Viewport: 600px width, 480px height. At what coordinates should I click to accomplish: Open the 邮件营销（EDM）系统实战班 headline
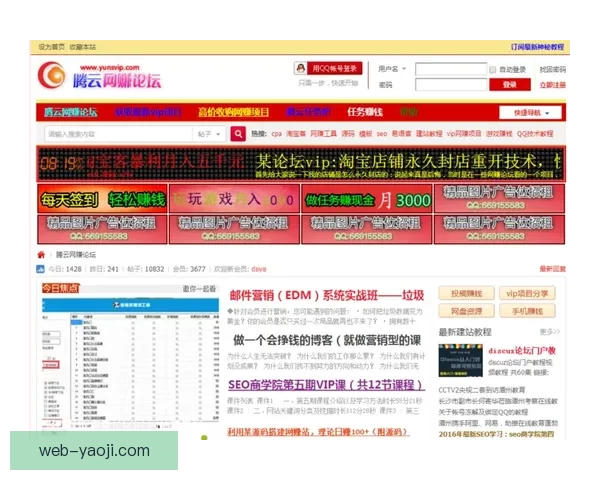[327, 296]
